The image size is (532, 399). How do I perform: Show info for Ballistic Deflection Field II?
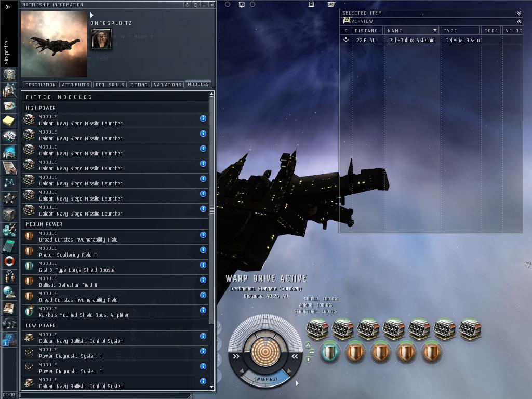coord(203,280)
